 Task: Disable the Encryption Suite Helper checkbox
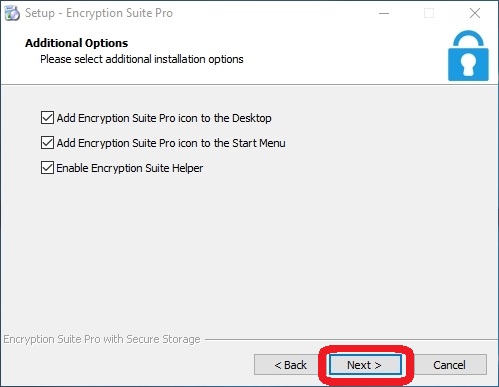coord(47,168)
